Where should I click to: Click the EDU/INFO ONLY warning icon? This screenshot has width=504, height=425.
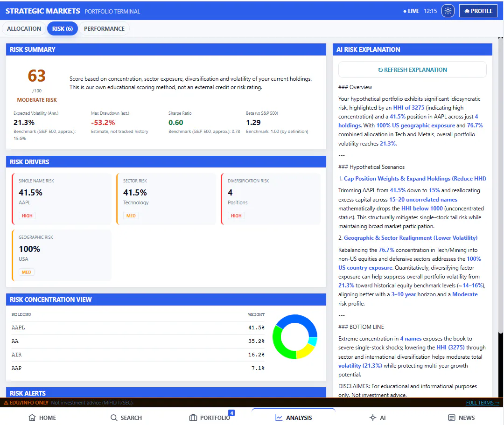(x=6, y=403)
